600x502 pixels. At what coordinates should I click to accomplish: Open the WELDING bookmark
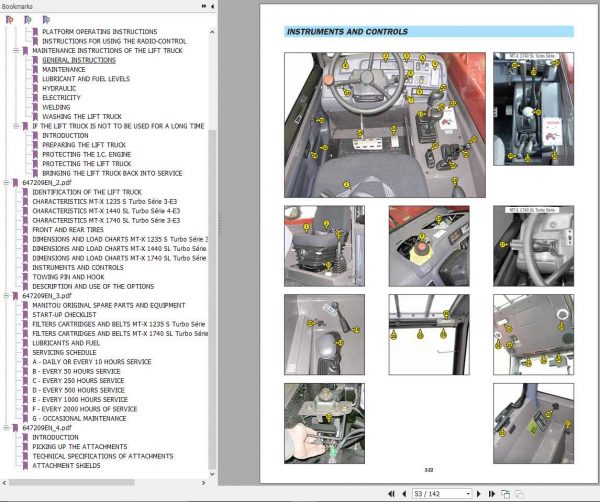click(56, 107)
